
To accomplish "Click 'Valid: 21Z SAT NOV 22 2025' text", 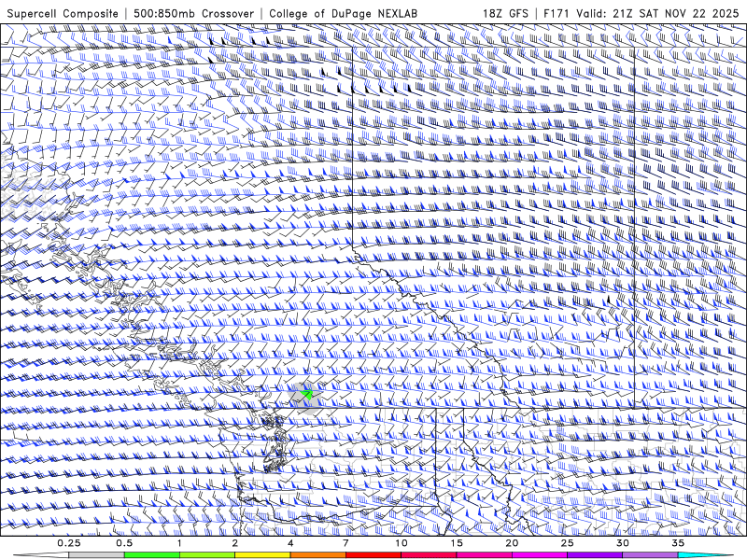I will (657, 13).
